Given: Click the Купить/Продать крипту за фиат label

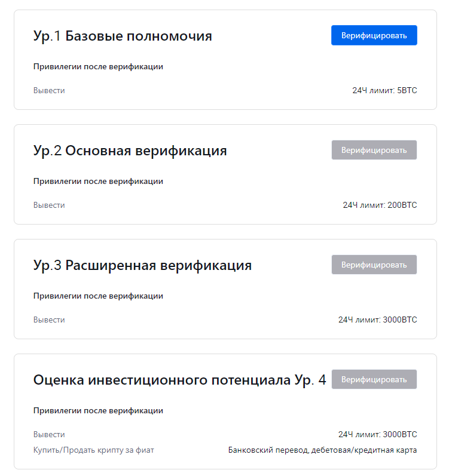Looking at the screenshot, I should (94, 450).
